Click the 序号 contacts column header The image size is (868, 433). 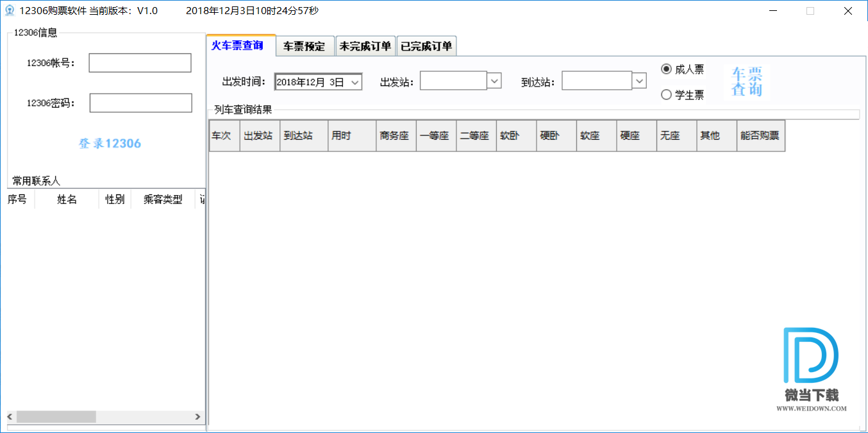(x=18, y=200)
